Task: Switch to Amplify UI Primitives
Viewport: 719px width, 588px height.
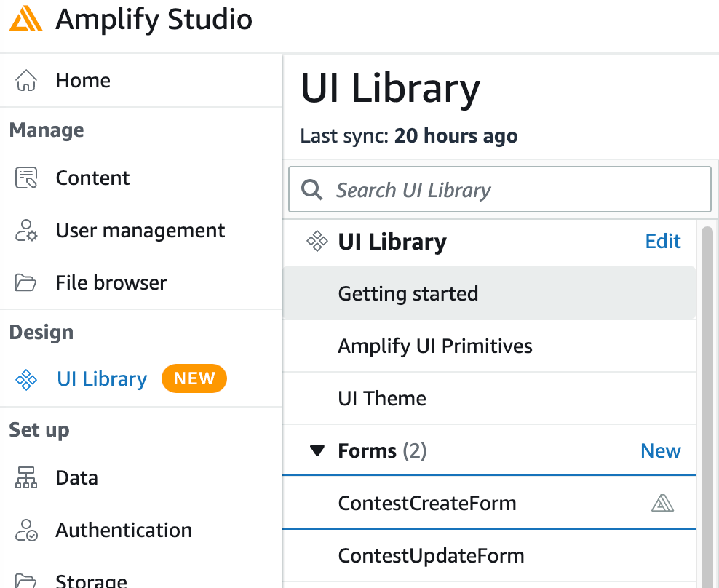Action: point(435,346)
